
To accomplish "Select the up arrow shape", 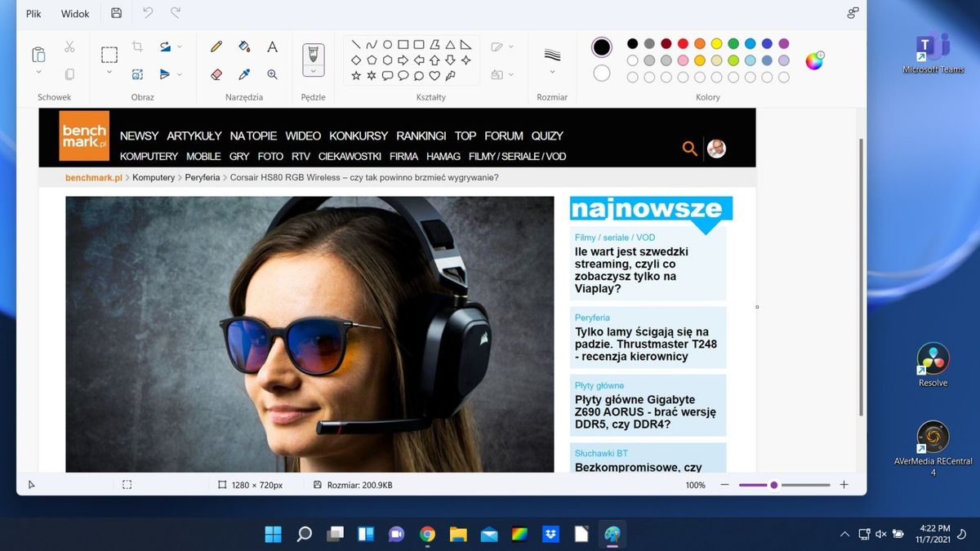I will point(434,60).
